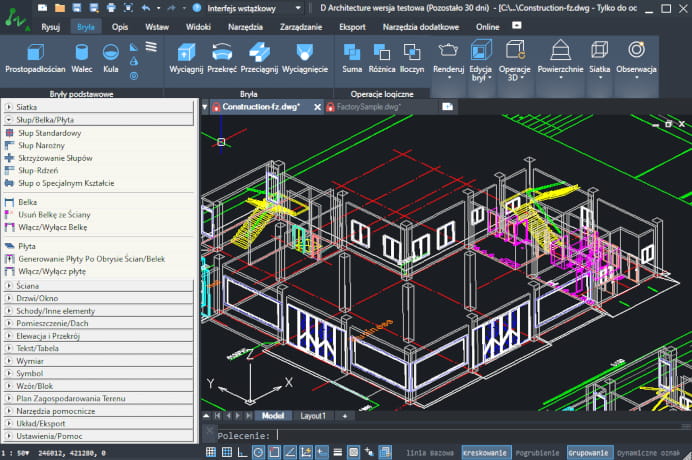Viewport: 692px width, 460px height.
Task: Toggle object snap in status bar
Action: (x=275, y=452)
